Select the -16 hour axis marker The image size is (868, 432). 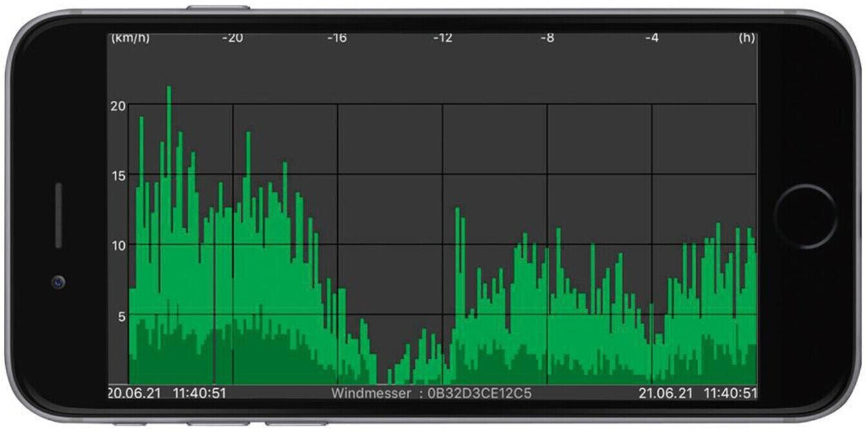click(x=337, y=38)
